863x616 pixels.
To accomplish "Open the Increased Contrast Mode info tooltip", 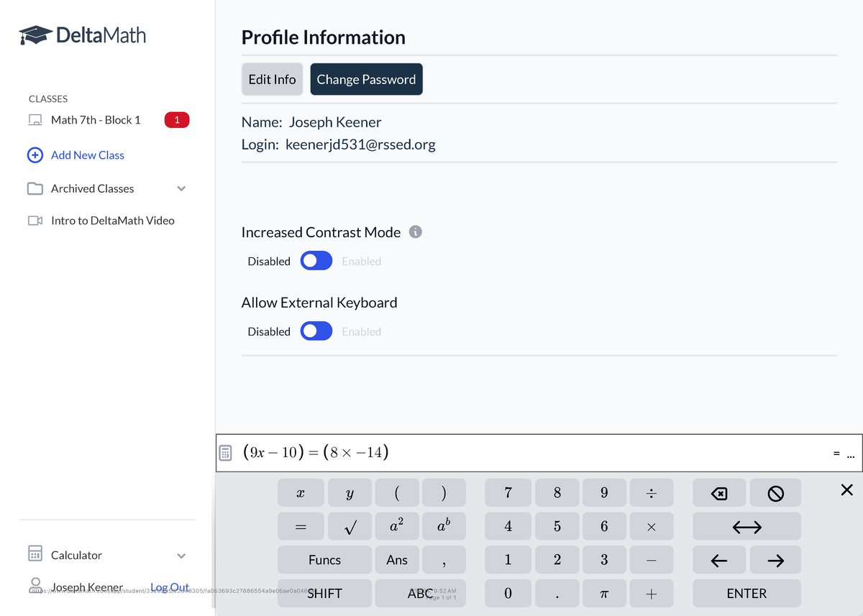I will click(x=415, y=231).
